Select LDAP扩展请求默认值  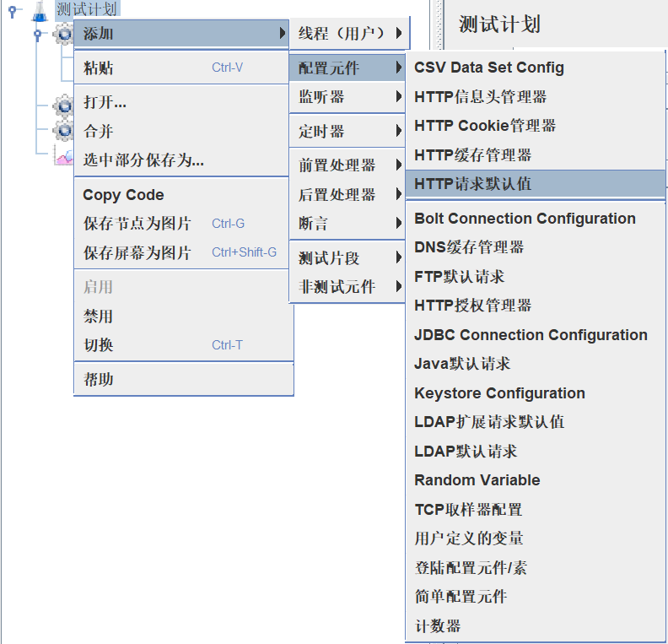coord(536,422)
